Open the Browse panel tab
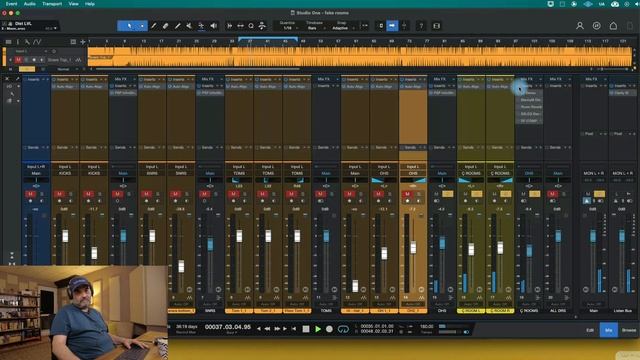The width and height of the screenshot is (640, 360). 629,330
